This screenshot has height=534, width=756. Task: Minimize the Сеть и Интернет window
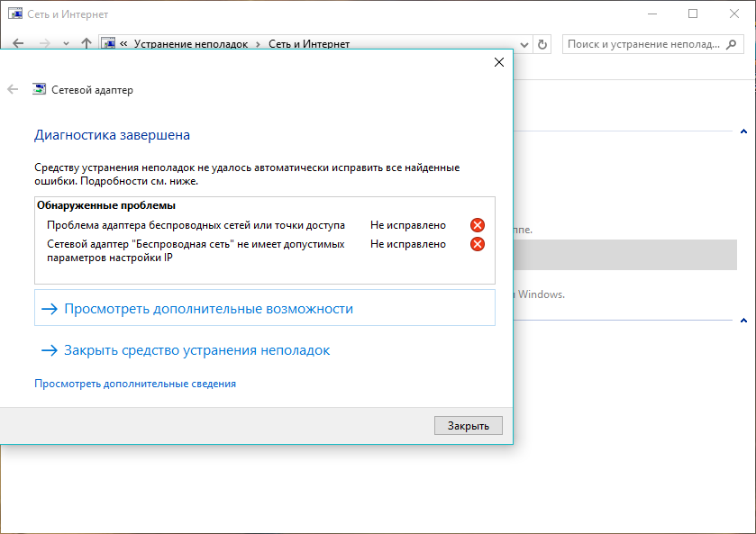(652, 14)
